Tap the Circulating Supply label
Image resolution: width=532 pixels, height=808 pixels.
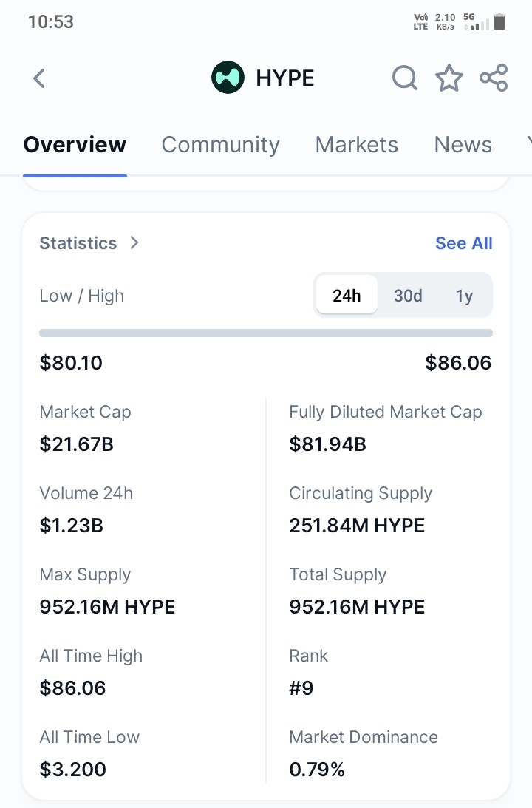(361, 494)
